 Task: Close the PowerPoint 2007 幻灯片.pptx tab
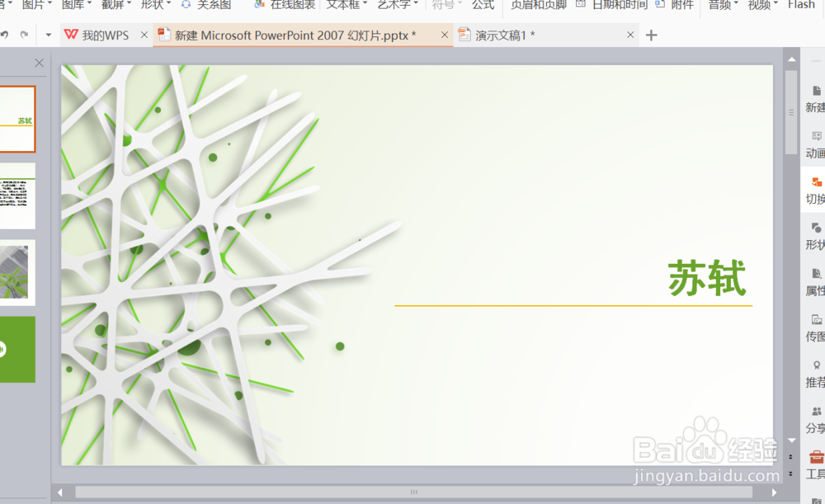coord(445,35)
